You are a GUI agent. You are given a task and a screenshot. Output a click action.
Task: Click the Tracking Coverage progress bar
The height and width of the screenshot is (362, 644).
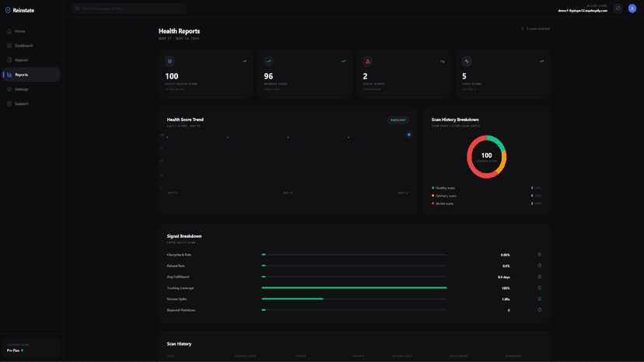[354, 288]
